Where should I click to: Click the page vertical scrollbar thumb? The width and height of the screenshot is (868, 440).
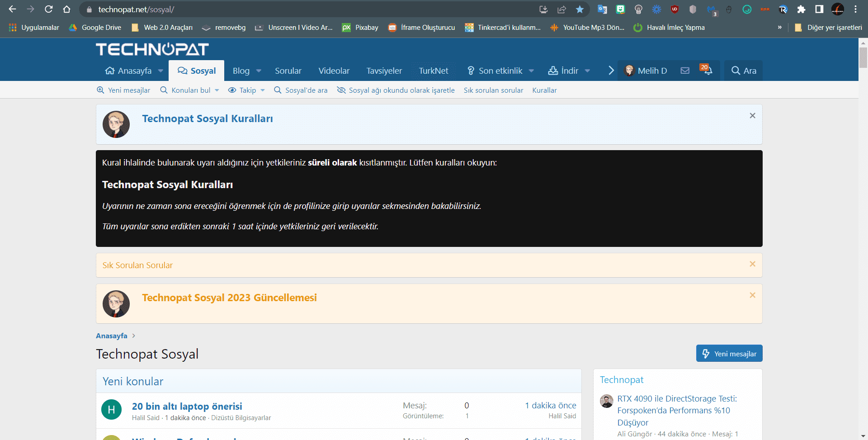point(863,57)
